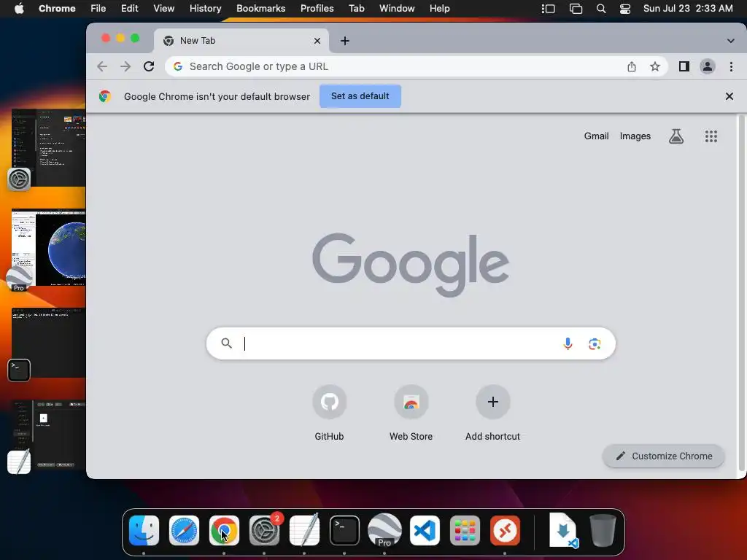Open the Chrome profile avatar menu
The width and height of the screenshot is (747, 560).
(708, 66)
